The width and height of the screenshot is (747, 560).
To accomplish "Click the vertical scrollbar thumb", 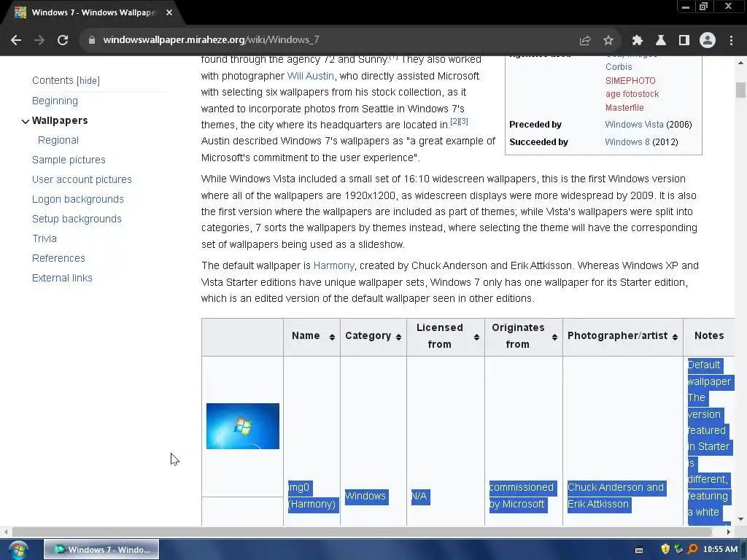I will pyautogui.click(x=740, y=90).
